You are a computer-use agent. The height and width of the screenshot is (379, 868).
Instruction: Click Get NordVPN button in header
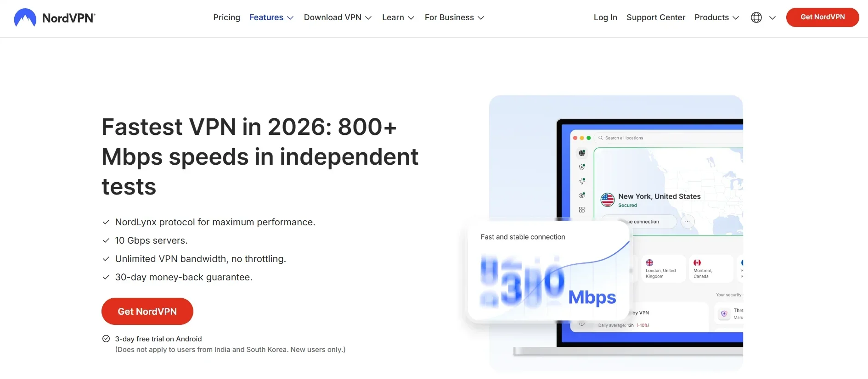point(823,17)
